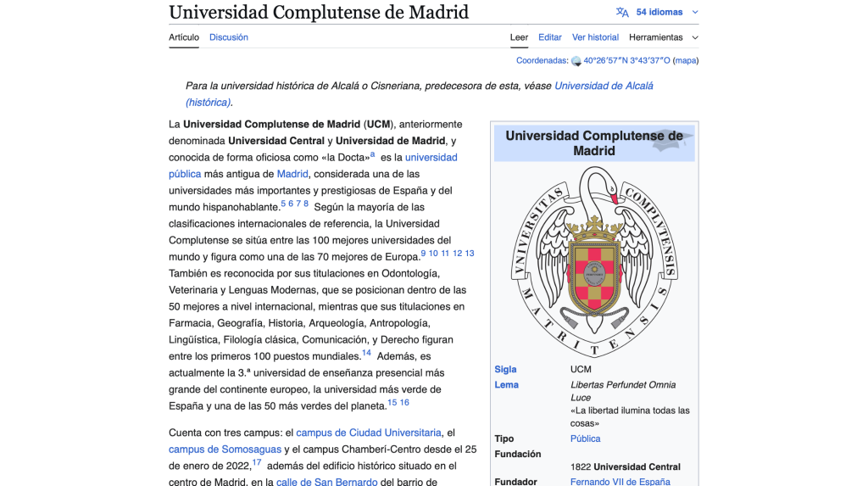Viewport: 868px width, 486px height.
Task: Click the graduation cap icon in infobox header
Action: pyautogui.click(x=671, y=141)
